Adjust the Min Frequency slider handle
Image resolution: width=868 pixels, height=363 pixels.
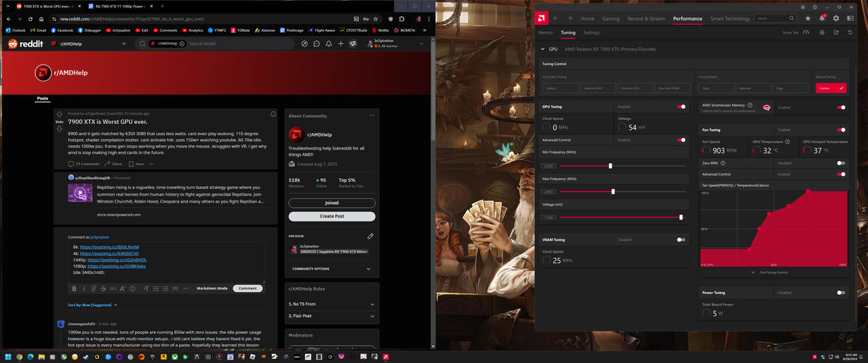610,166
